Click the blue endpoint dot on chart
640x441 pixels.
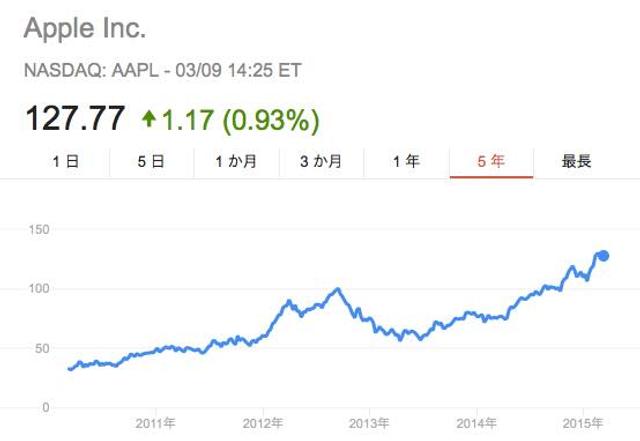pyautogui.click(x=603, y=256)
